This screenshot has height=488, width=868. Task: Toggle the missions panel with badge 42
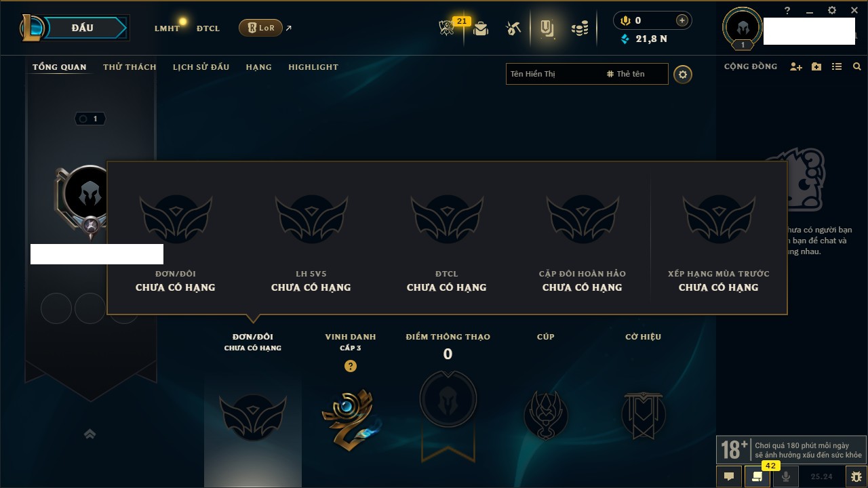point(757,476)
